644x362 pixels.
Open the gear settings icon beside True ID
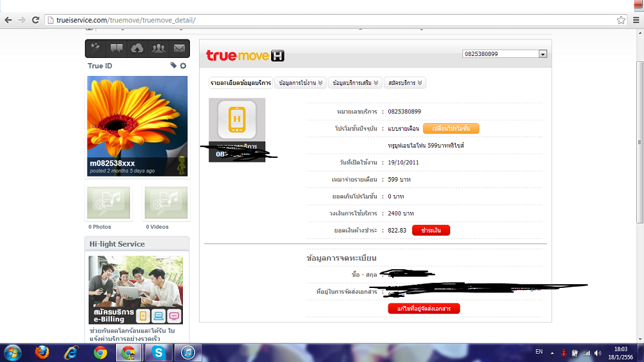click(183, 66)
